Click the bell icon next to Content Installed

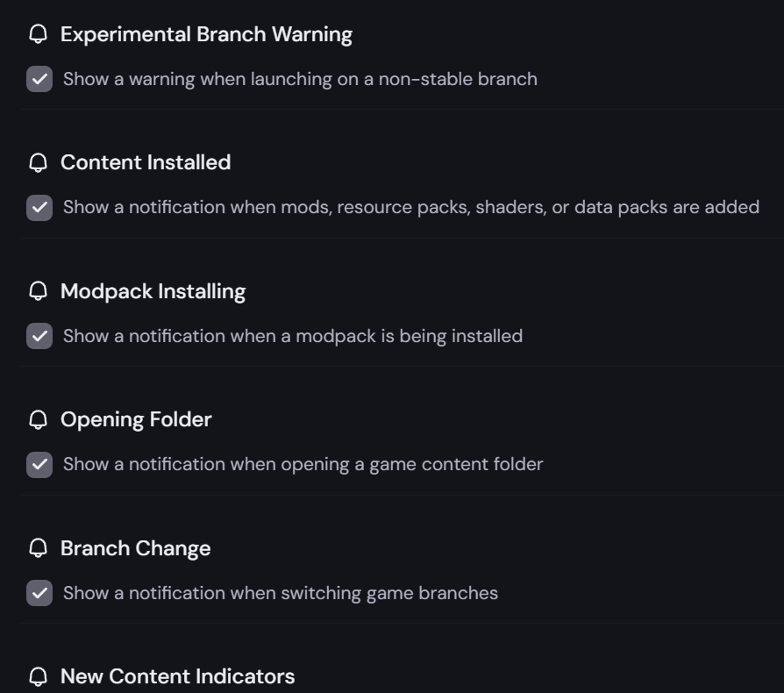tap(38, 162)
